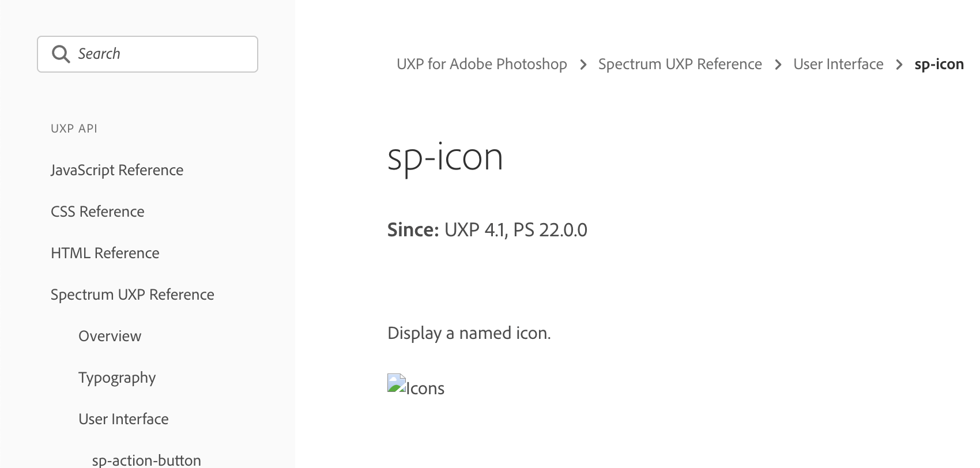This screenshot has width=980, height=468.
Task: Click the UXP for Adobe Photoshop breadcrumb
Action: click(482, 64)
